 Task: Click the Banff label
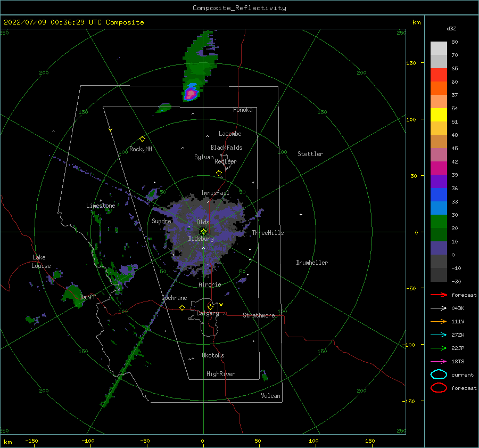88,297
